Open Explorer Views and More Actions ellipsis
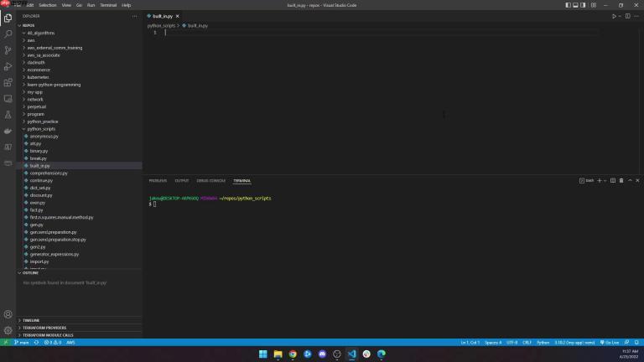Screen dimensions: 644x362 pos(134,17)
